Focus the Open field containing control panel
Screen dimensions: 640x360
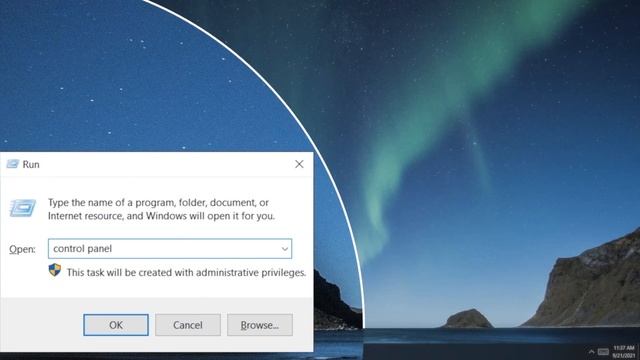[170, 249]
